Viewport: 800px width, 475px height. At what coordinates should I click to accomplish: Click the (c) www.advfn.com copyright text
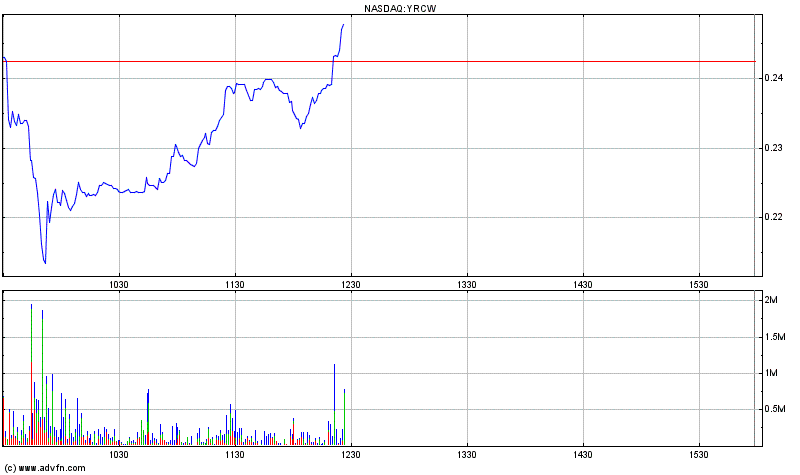click(45, 467)
